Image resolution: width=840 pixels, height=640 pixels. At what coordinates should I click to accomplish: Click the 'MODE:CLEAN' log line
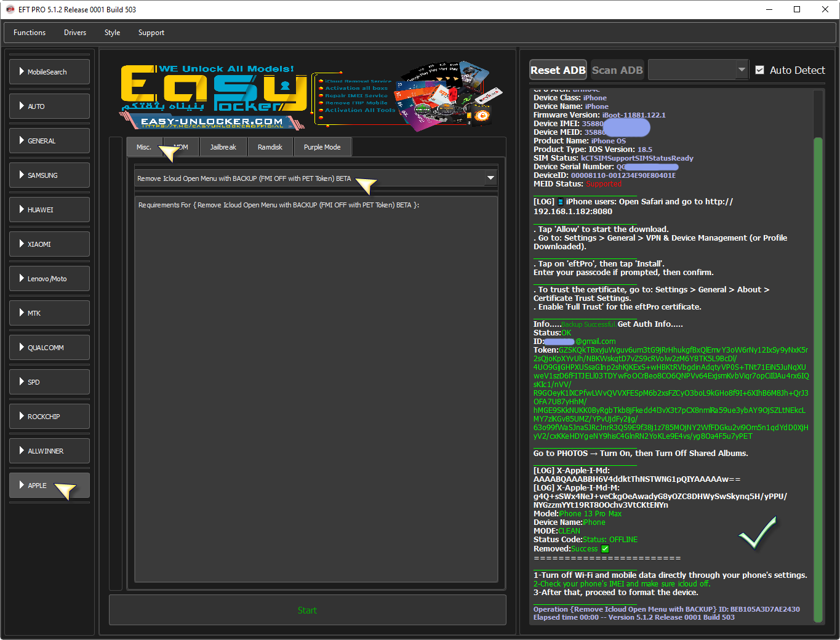click(557, 531)
